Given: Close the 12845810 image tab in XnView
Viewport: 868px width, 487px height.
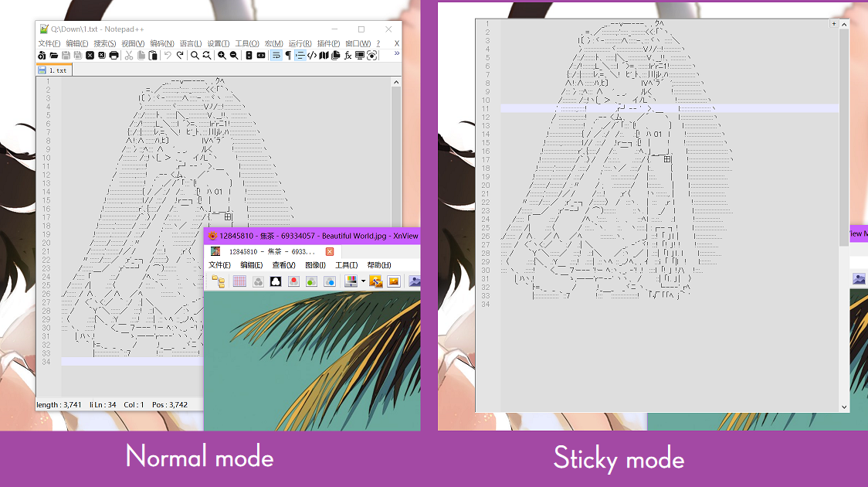Looking at the screenshot, I should click(330, 251).
